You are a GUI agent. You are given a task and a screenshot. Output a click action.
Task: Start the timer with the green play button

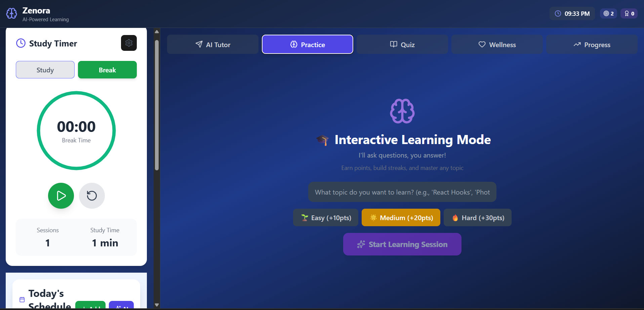(61, 196)
